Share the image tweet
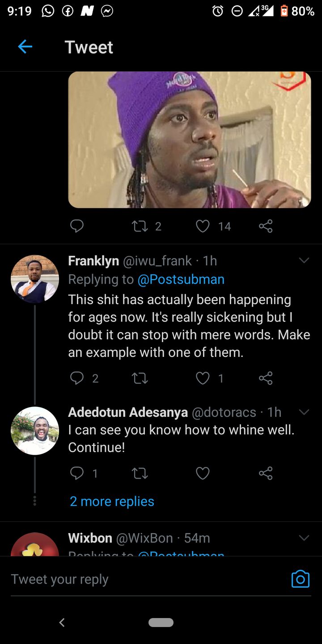This screenshot has height=644, width=322. point(266,226)
